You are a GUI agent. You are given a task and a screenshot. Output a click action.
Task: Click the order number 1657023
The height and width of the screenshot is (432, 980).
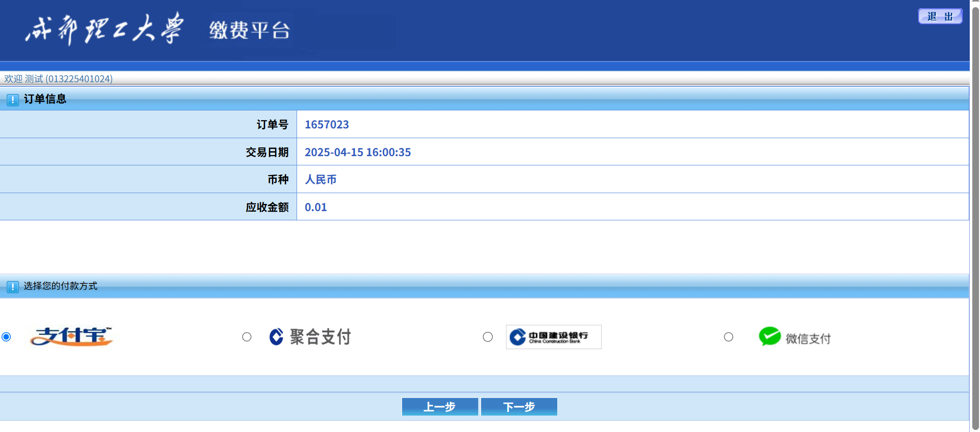coord(327,125)
